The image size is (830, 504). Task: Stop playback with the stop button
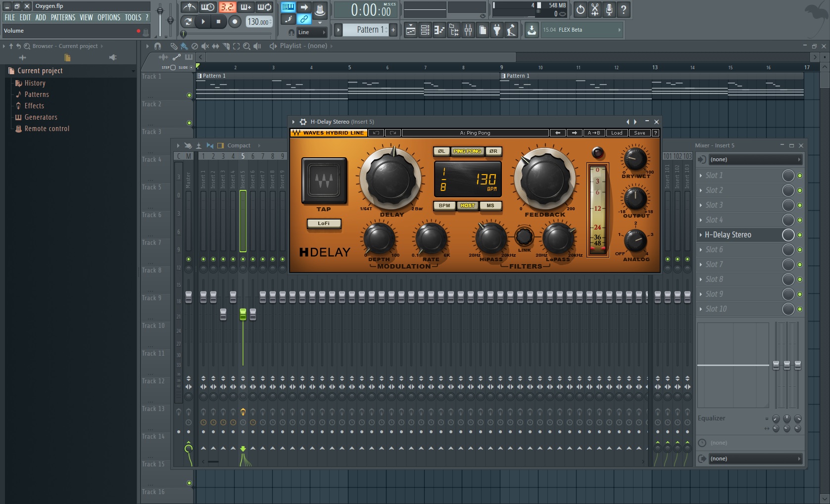tap(218, 22)
